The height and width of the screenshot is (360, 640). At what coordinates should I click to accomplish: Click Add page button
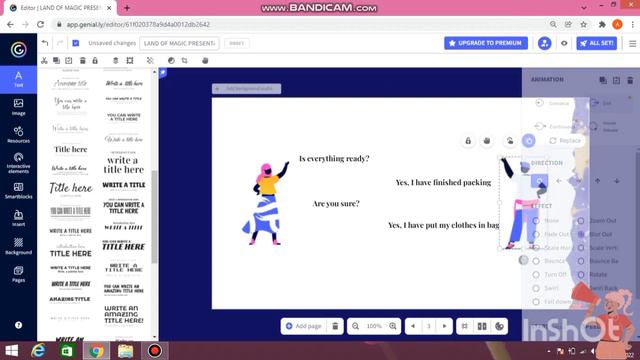coord(304,326)
